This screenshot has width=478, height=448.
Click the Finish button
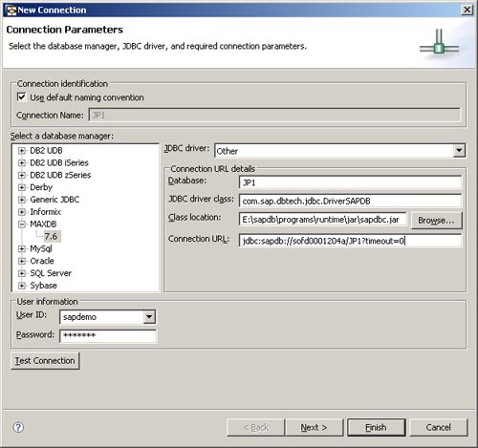[376, 427]
